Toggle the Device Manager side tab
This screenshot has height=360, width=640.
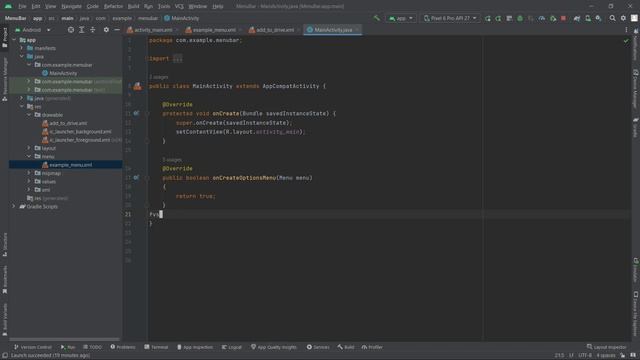[636, 89]
